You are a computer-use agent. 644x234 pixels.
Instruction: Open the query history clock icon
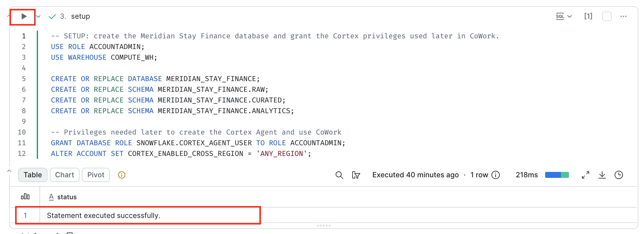point(619,175)
